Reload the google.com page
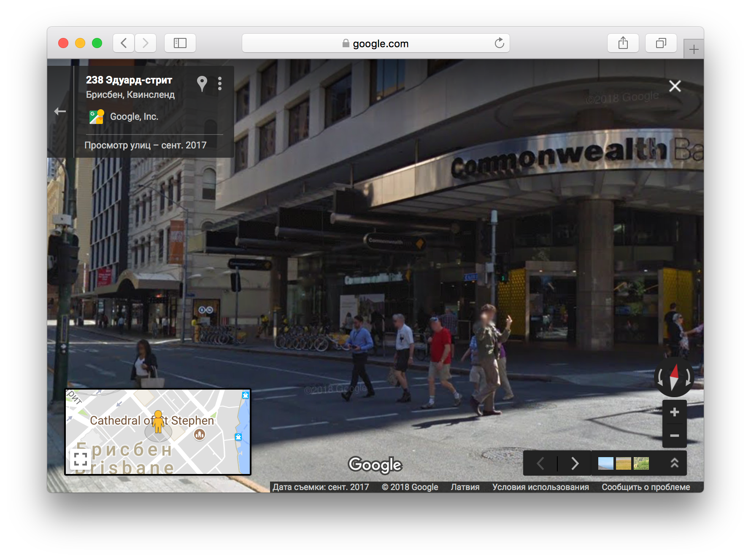The width and height of the screenshot is (751, 560). [x=499, y=43]
